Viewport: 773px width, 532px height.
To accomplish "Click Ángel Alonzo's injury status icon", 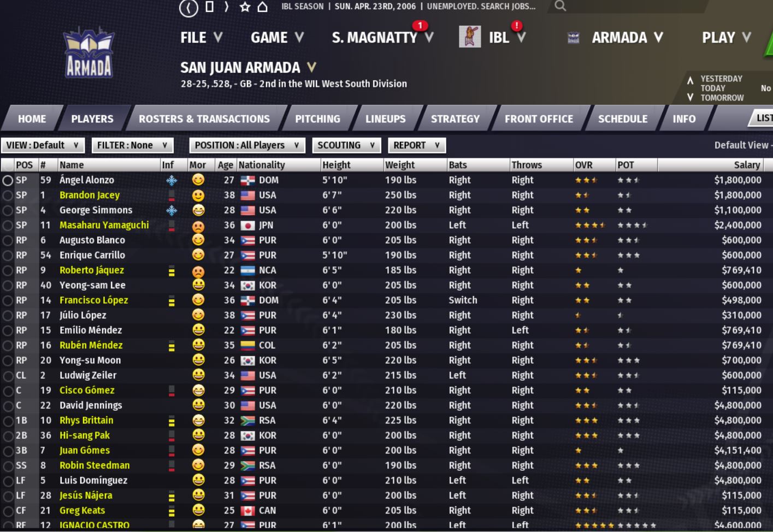I will click(x=172, y=180).
